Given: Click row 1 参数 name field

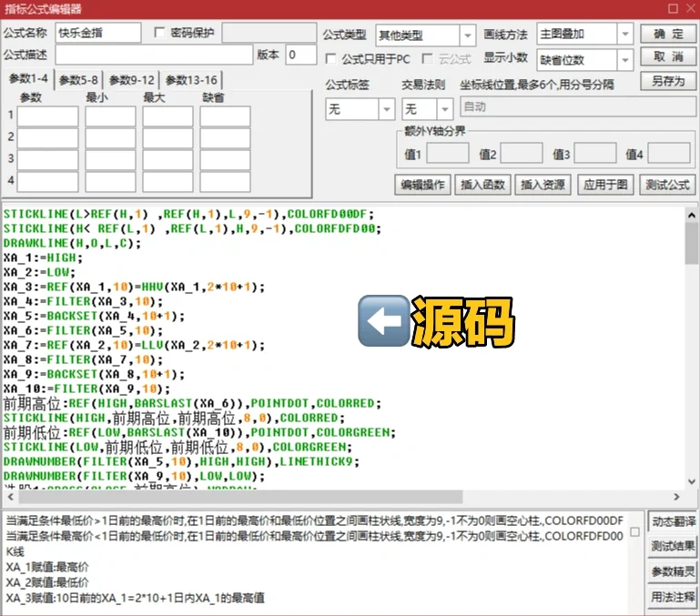Looking at the screenshot, I should pyautogui.click(x=47, y=116).
